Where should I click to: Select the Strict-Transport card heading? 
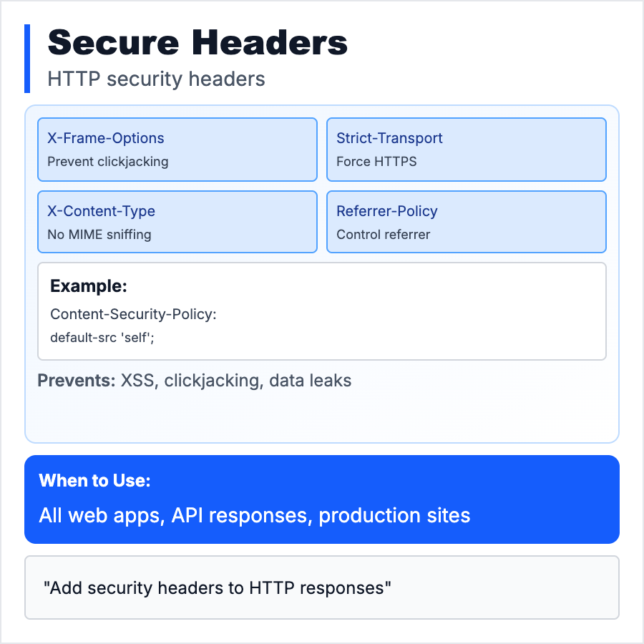pos(389,138)
